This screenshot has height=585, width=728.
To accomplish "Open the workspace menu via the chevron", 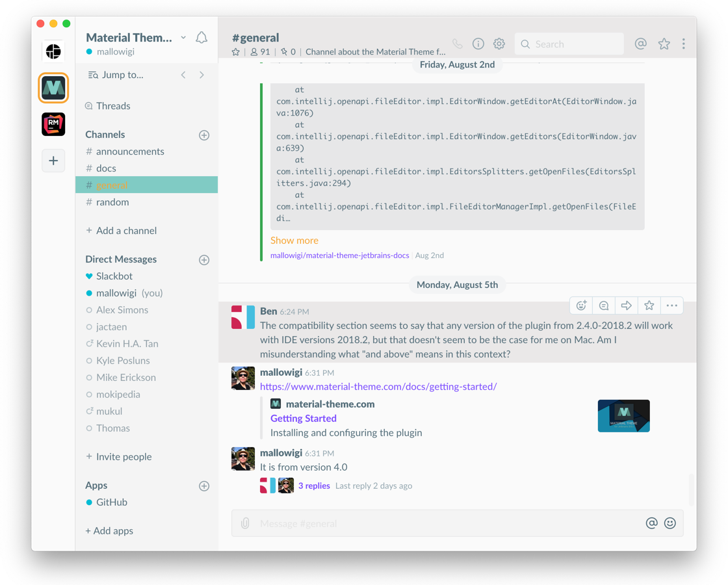I will (183, 37).
